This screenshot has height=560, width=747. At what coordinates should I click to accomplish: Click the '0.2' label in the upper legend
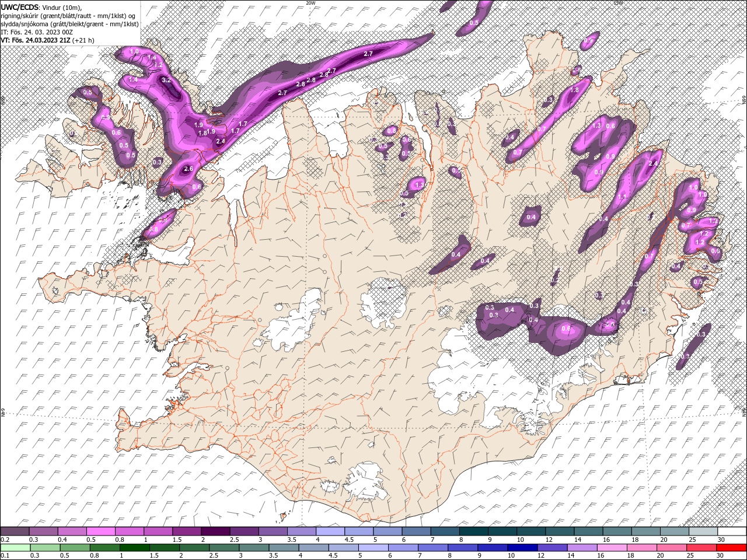[4, 540]
